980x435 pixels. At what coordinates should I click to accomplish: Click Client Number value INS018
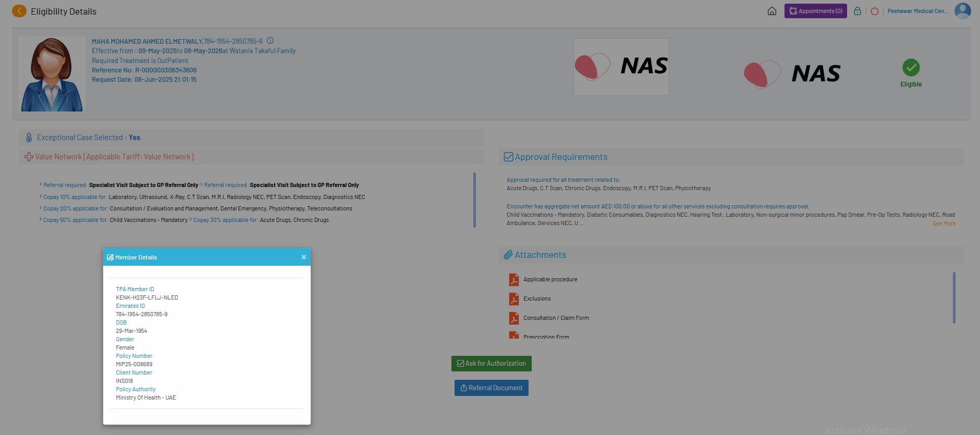click(125, 381)
